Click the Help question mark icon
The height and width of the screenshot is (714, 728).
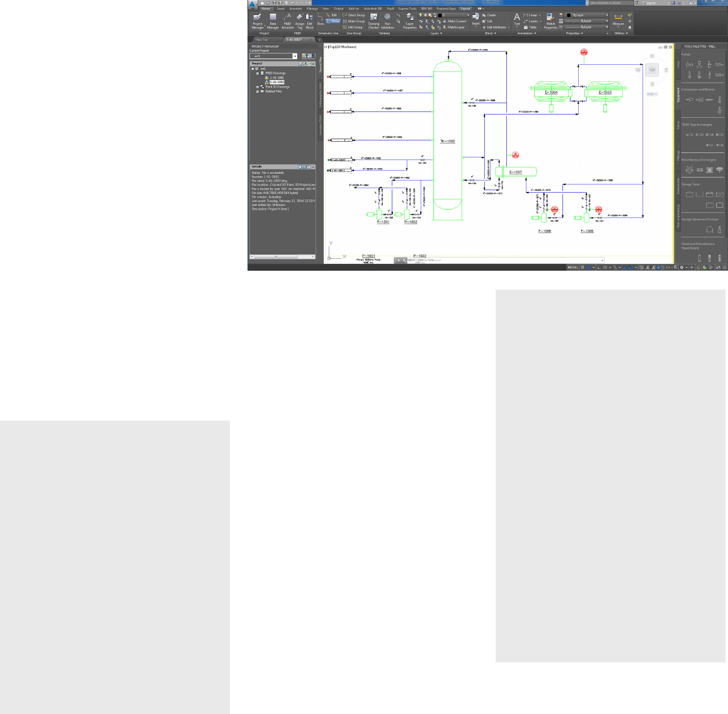click(x=691, y=3)
